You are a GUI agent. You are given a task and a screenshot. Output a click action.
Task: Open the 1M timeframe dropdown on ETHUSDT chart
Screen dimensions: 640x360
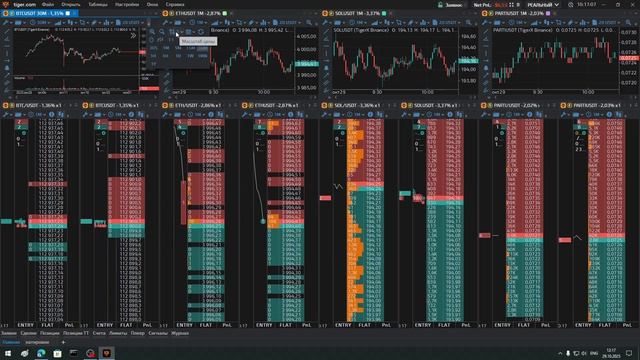point(199,22)
